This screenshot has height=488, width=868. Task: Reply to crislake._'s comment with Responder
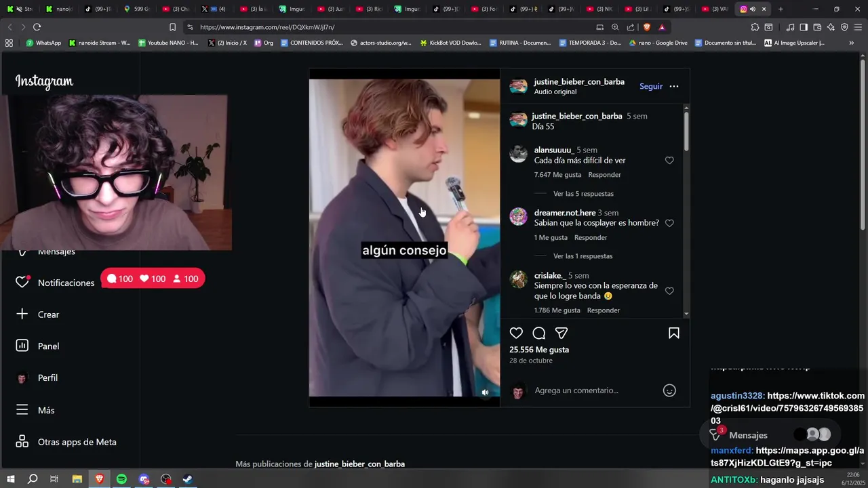604,310
